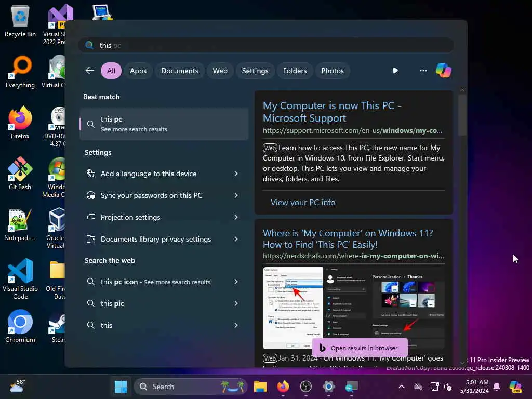This screenshot has width=532, height=399.
Task: Open the Notepad++ desktop shortcut
Action: (x=20, y=224)
